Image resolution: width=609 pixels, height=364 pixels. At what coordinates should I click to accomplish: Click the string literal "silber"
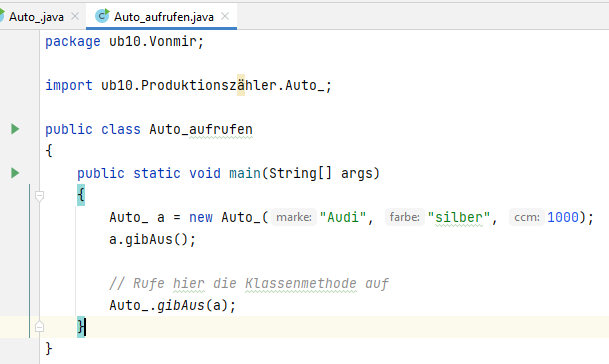click(459, 217)
